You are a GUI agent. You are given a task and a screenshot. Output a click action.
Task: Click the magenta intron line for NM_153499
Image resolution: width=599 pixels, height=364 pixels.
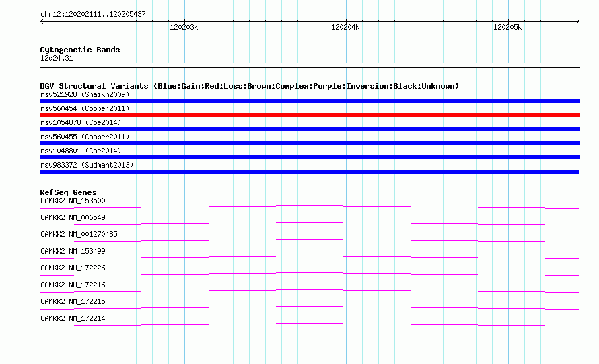click(x=310, y=256)
